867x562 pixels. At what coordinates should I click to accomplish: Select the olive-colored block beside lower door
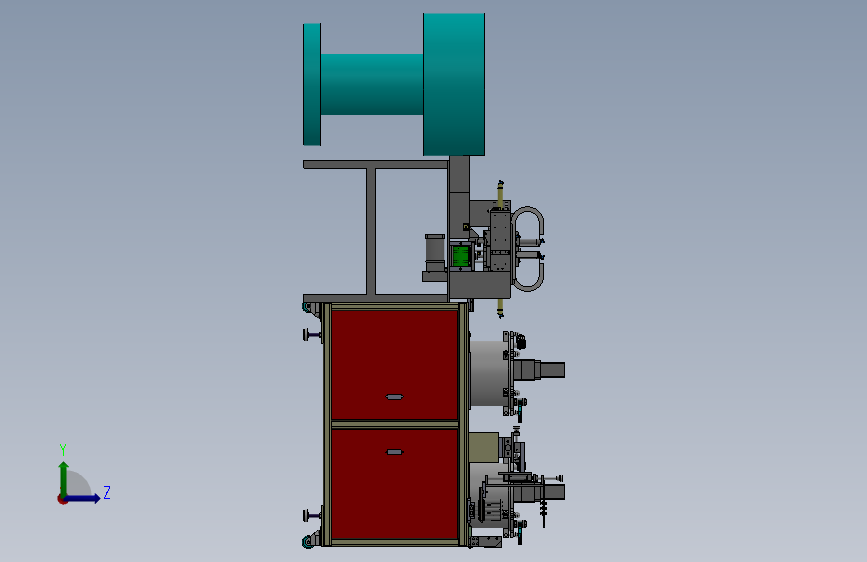484,447
